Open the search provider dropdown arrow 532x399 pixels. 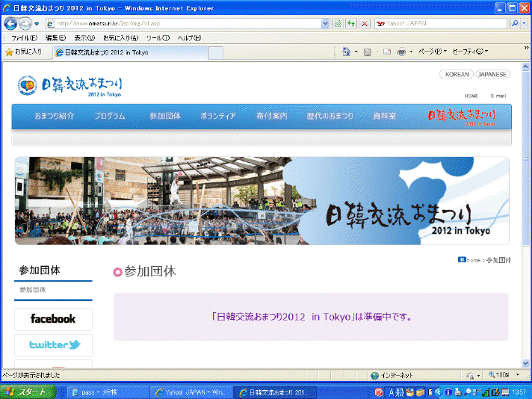click(x=525, y=23)
